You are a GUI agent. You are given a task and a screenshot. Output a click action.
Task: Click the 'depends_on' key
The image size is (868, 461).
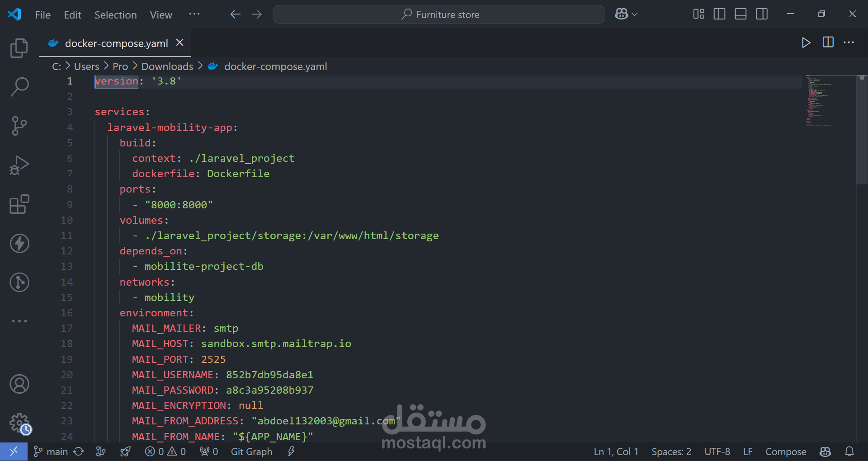[151, 251]
